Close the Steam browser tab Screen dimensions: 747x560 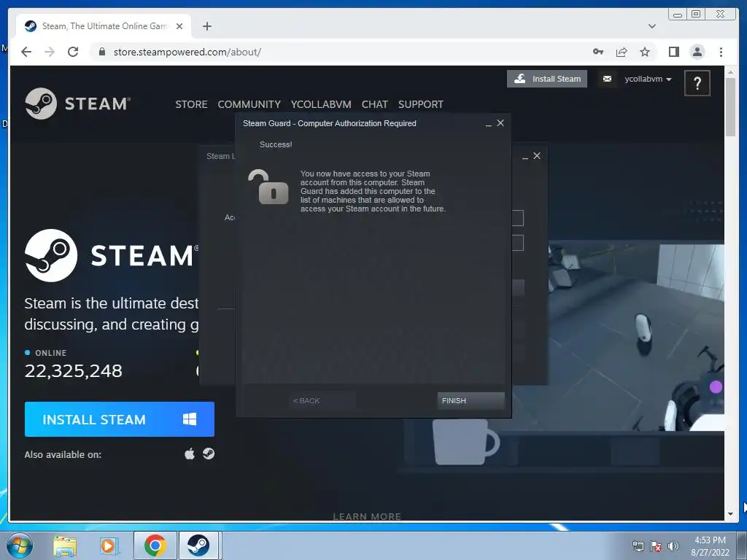[x=179, y=26]
